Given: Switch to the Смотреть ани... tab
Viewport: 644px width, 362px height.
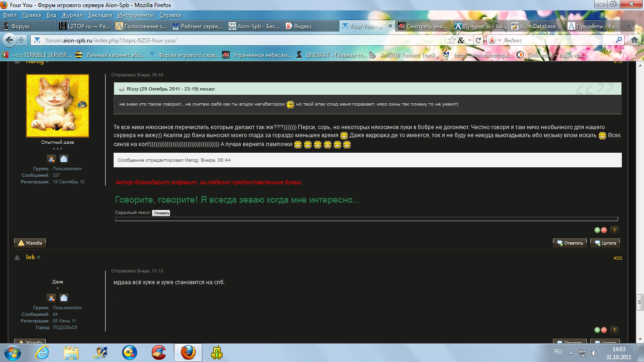Looking at the screenshot, I should [x=424, y=26].
